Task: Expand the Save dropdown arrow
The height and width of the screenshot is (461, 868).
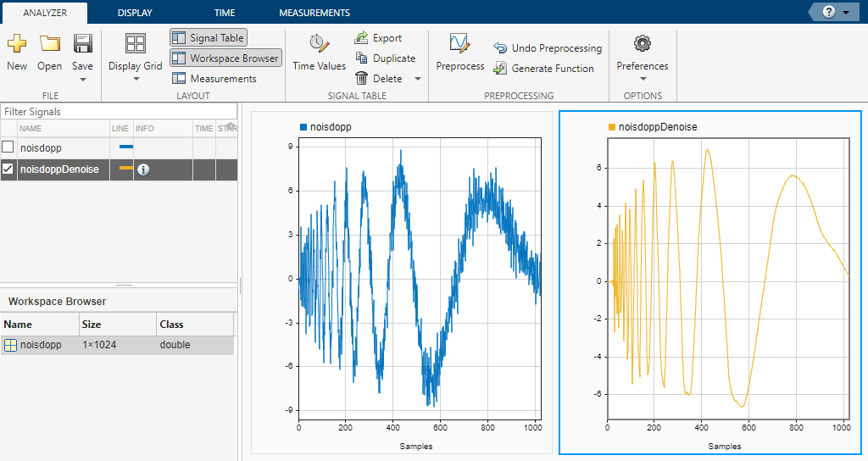Action: click(x=82, y=80)
